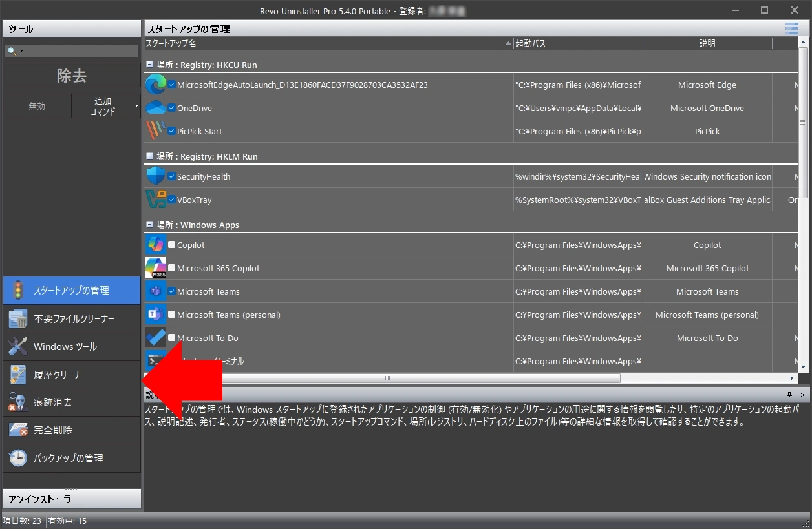Uncheck the SecurityHealth checkbox

pyautogui.click(x=171, y=176)
